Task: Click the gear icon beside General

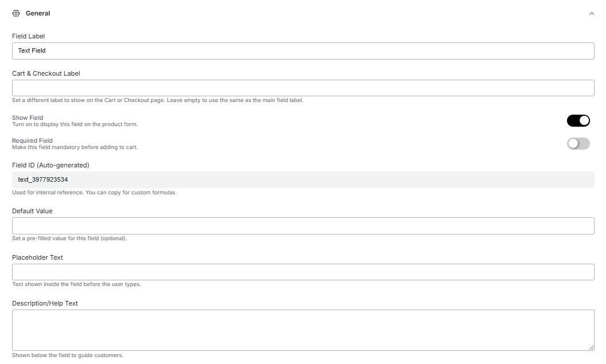Action: pyautogui.click(x=16, y=13)
